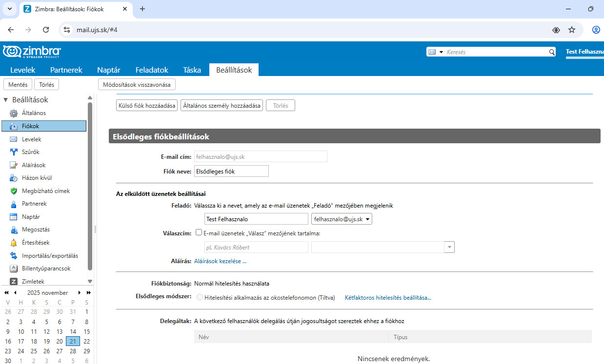Click the Megbízható címek shield icon
Viewport: 604px width, 364px height.
click(x=14, y=191)
